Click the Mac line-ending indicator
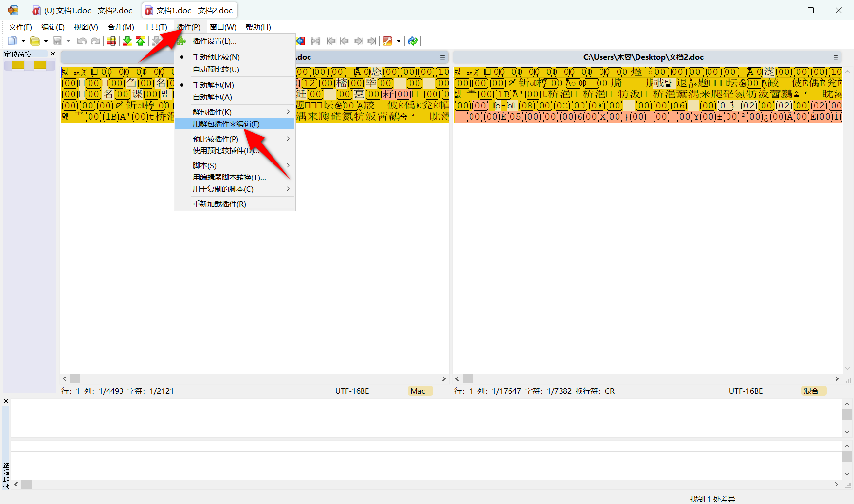 coord(419,391)
